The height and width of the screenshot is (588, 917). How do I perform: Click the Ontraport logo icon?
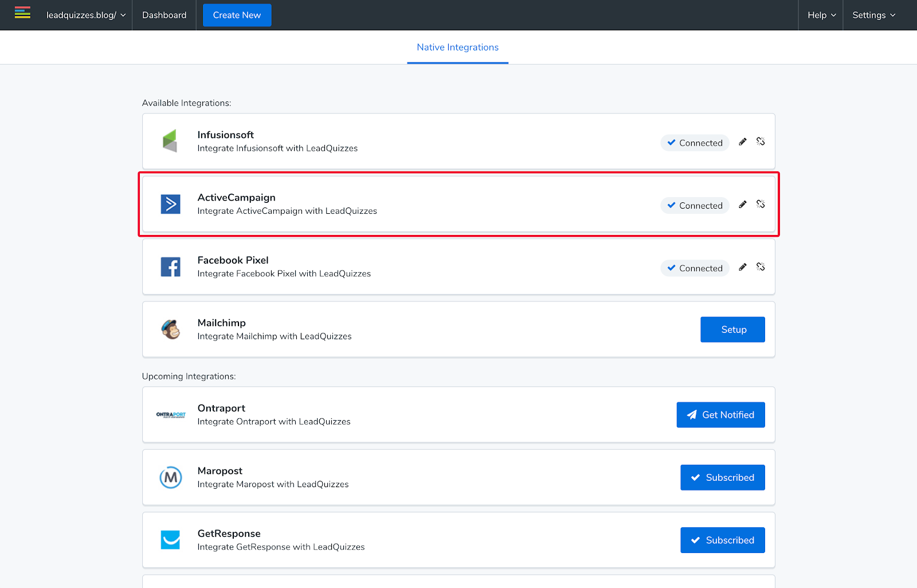pos(171,414)
